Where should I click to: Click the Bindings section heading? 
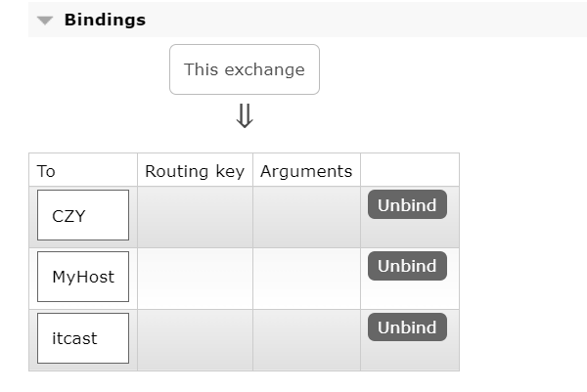[x=105, y=20]
